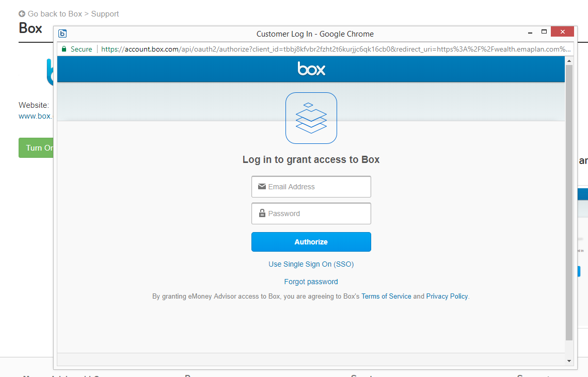Click the Support breadcrumb on background page
588x377 pixels.
pos(105,14)
